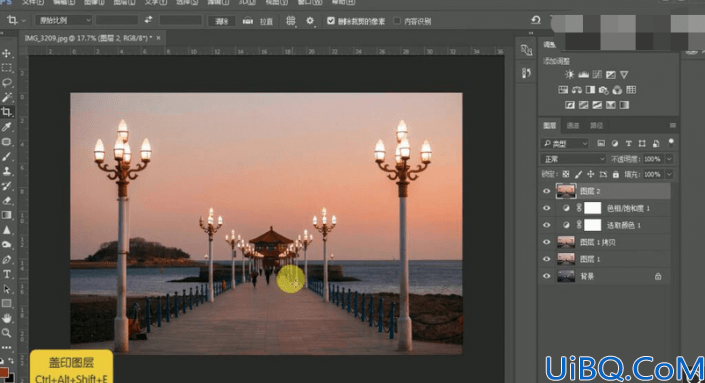
Task: Select the Rectangular Marquee tool
Action: (x=6, y=68)
